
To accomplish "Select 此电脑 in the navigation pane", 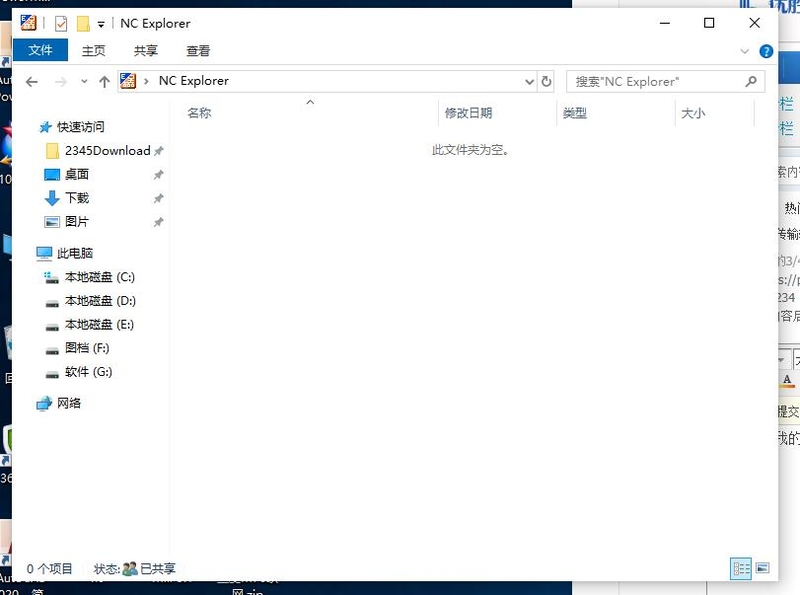I will [74, 253].
